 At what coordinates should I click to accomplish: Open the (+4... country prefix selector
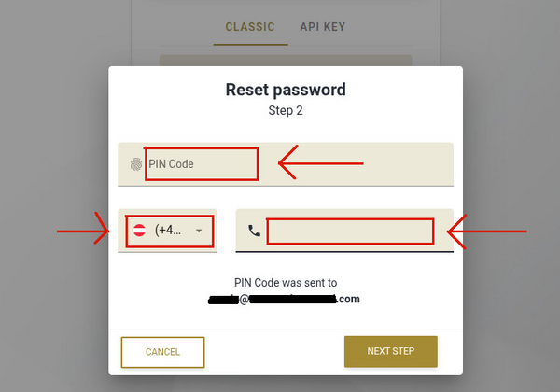pos(167,231)
